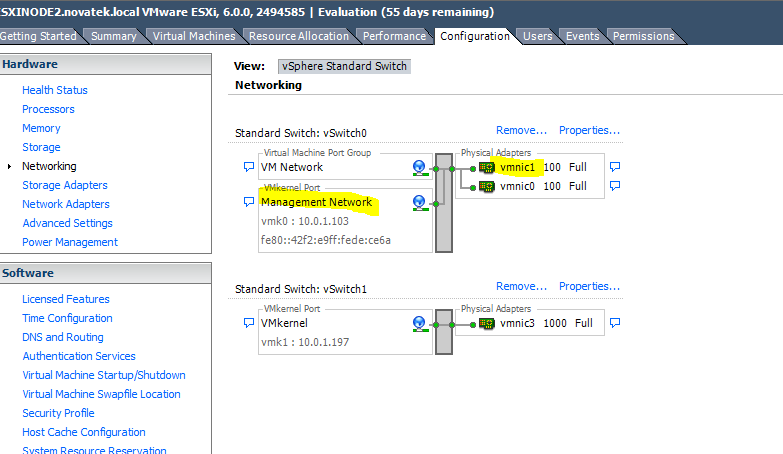Image resolution: width=783 pixels, height=454 pixels.
Task: Click the vmnic0 adapter name
Action: coord(517,186)
